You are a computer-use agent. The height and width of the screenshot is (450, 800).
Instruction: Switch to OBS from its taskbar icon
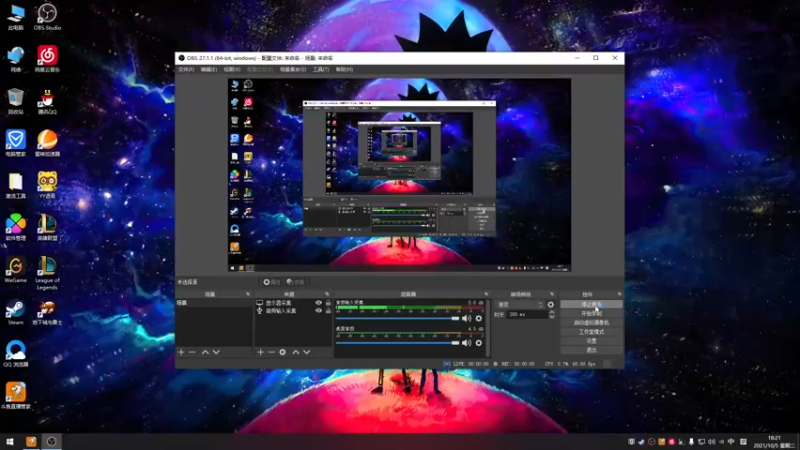pos(52,441)
